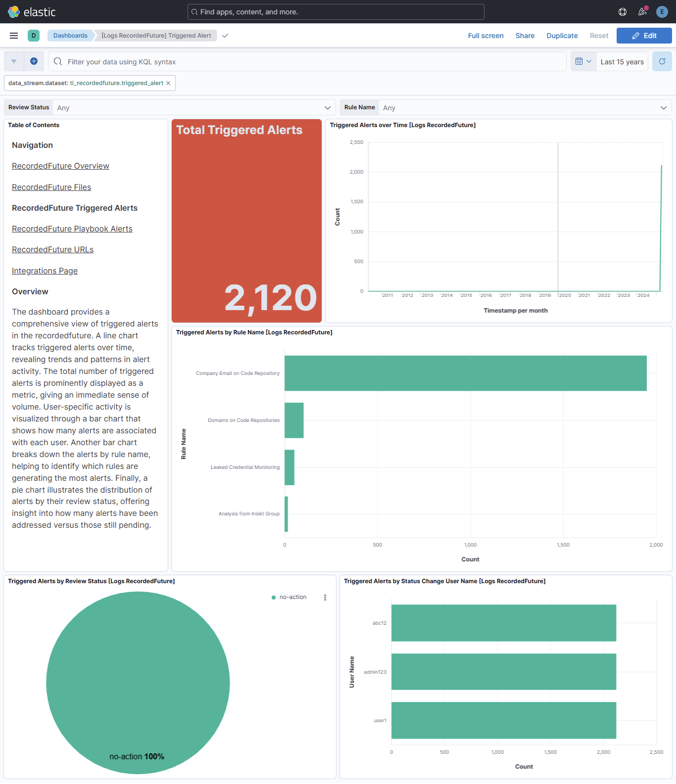
Task: Open the help menu icon
Action: pyautogui.click(x=623, y=12)
